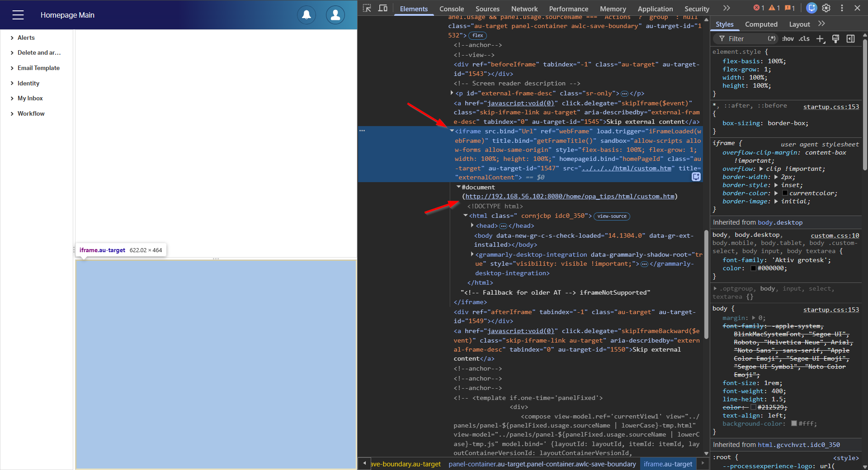Toggle the .cls element classes panel
This screenshot has height=470, width=868.
point(804,39)
